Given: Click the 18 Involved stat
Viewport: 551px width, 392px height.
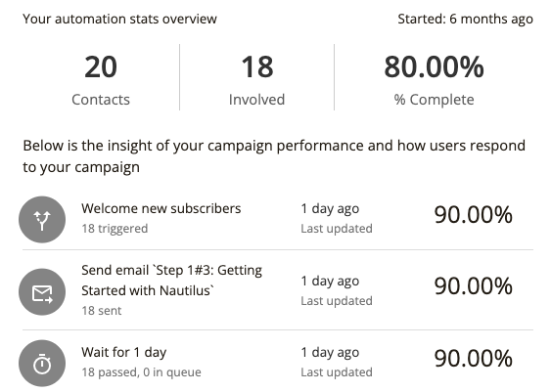Looking at the screenshot, I should (x=256, y=80).
